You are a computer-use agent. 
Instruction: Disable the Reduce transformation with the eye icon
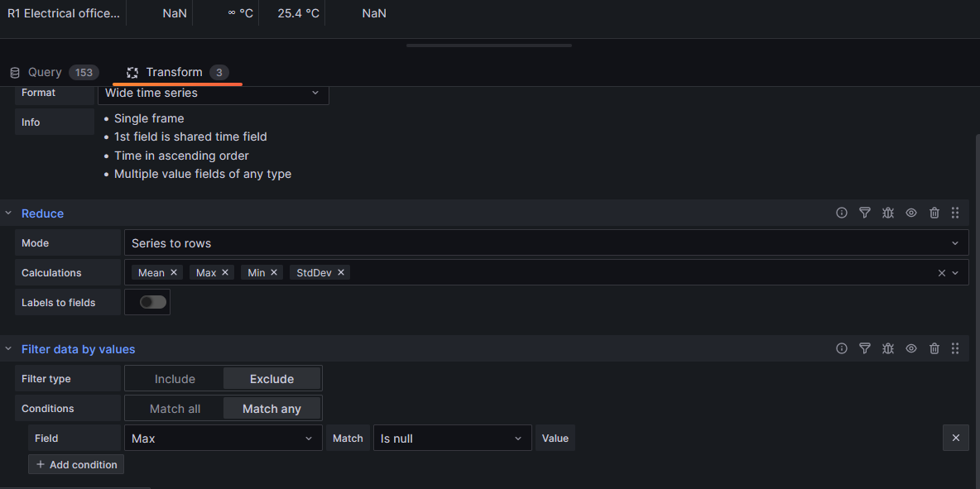[x=911, y=213]
